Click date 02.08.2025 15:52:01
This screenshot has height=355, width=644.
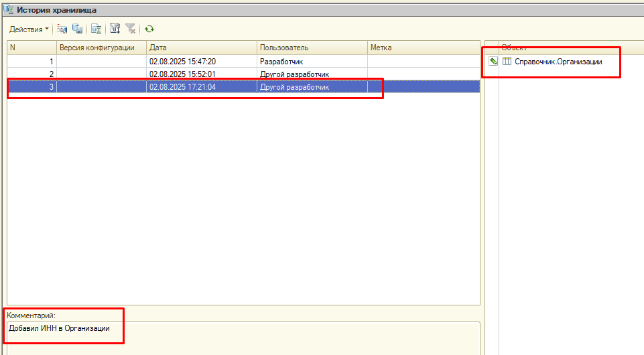tap(182, 74)
